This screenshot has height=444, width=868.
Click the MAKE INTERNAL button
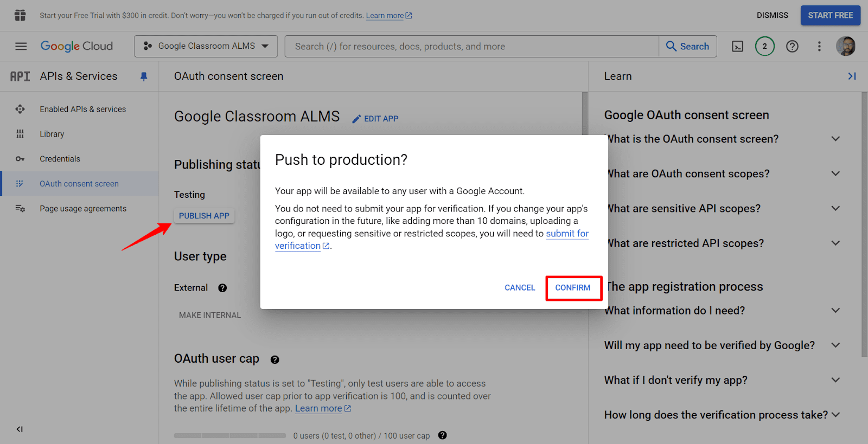[x=210, y=315]
